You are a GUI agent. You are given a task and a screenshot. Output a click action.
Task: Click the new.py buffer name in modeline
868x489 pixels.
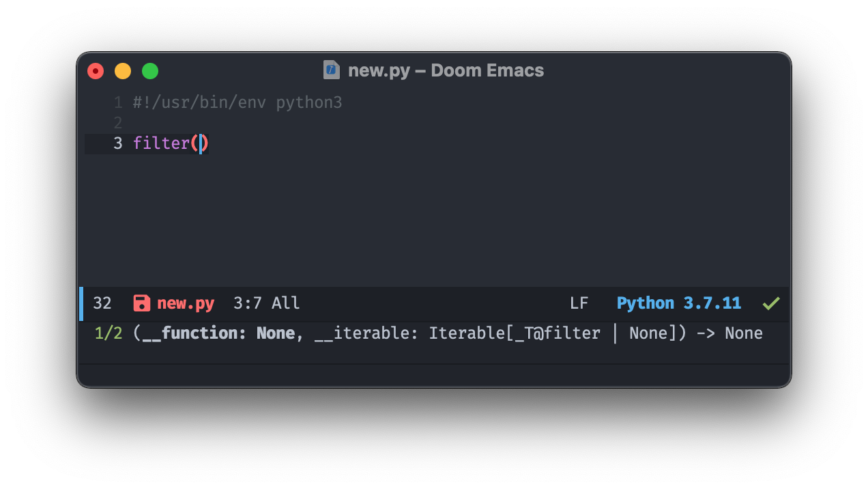pos(186,303)
